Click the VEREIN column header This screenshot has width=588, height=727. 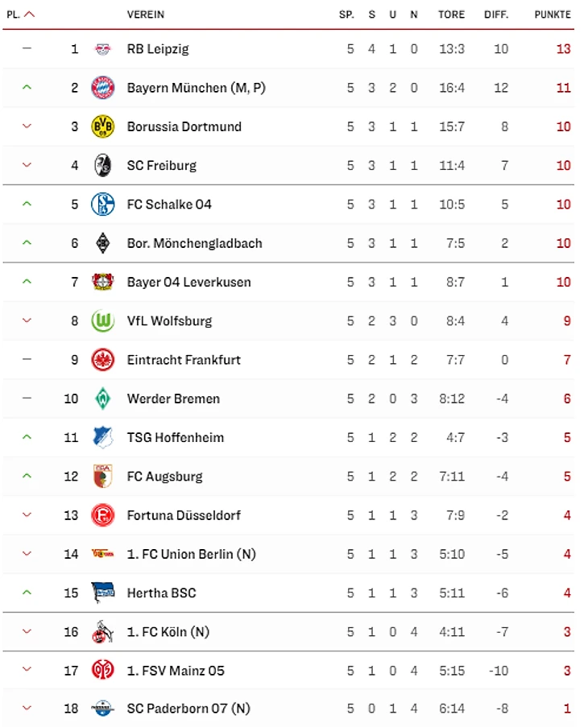tap(146, 14)
